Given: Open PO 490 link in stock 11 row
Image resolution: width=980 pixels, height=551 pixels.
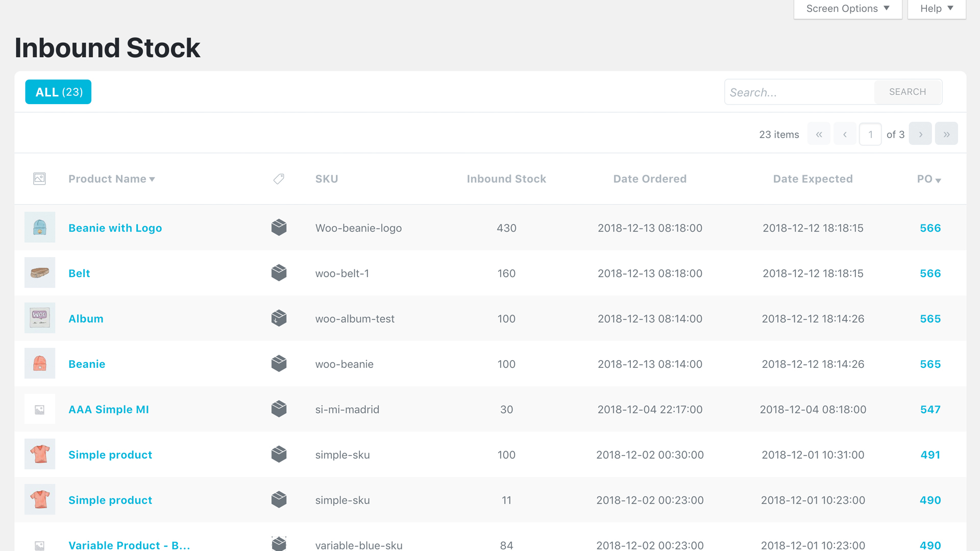Looking at the screenshot, I should click(x=930, y=500).
